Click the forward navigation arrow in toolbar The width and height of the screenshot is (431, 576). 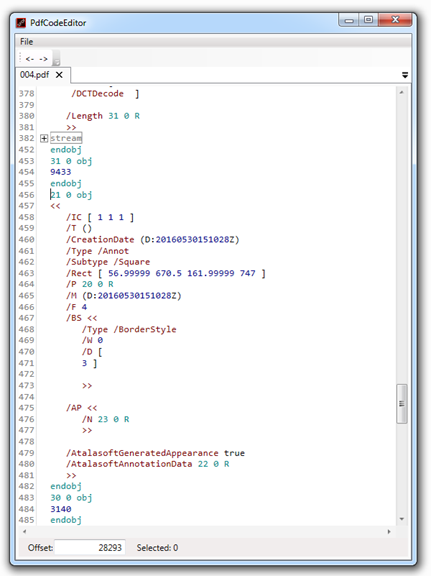click(x=43, y=59)
